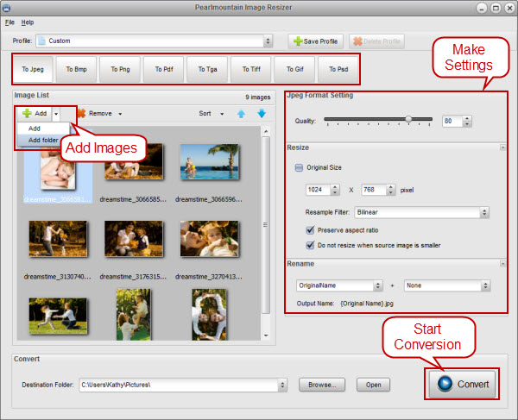Start conversion with the Convert button
This screenshot has width=518, height=420.
point(462,384)
